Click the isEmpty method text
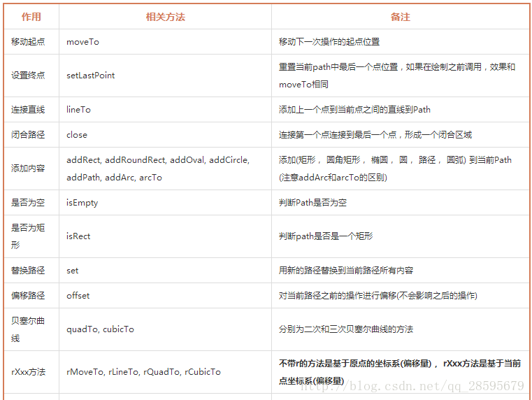 82,203
